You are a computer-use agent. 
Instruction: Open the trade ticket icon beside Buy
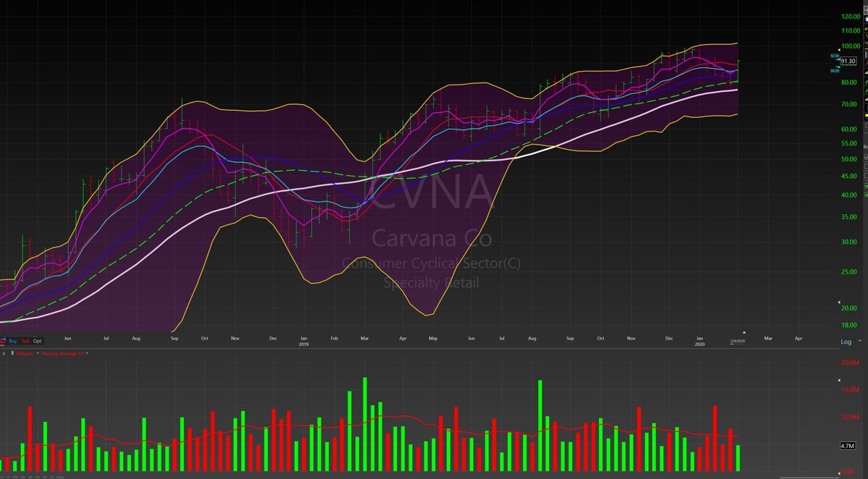[x=3, y=341]
